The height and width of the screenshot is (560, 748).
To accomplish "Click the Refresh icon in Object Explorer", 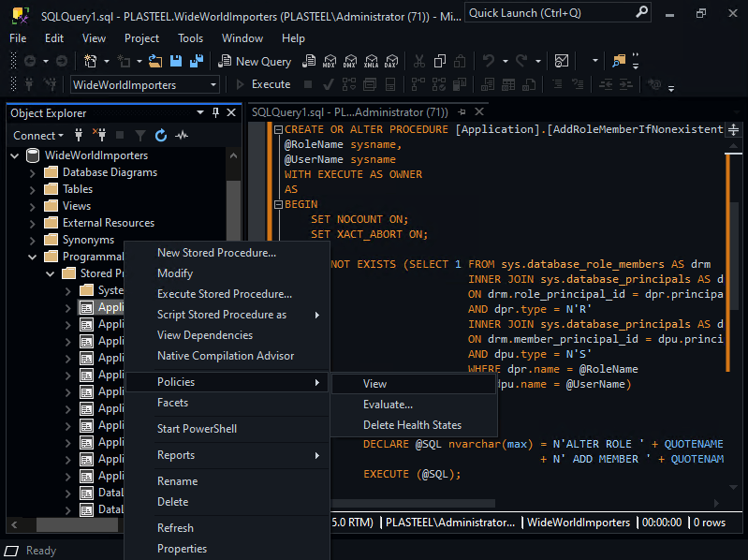I will 161,136.
